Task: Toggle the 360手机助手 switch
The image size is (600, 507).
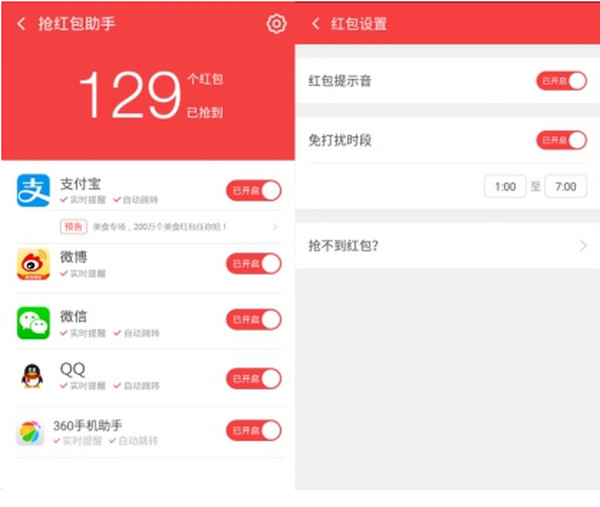Action: pyautogui.click(x=254, y=430)
